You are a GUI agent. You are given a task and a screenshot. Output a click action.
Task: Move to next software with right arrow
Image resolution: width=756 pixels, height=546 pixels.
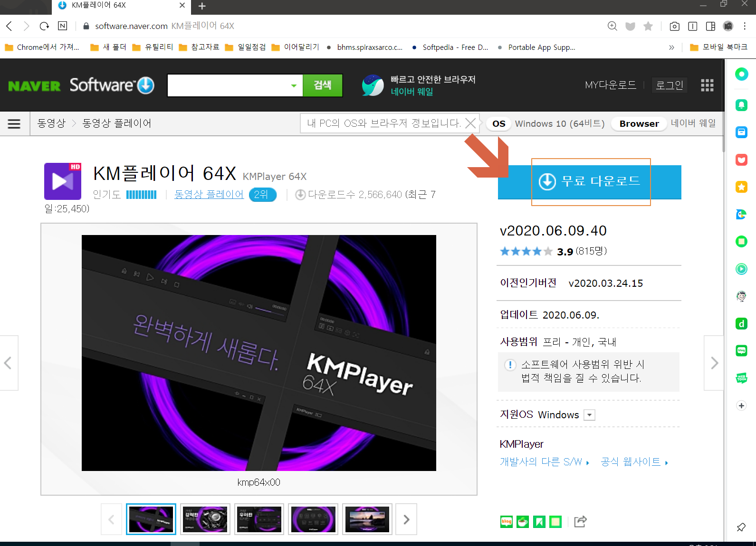pos(714,363)
